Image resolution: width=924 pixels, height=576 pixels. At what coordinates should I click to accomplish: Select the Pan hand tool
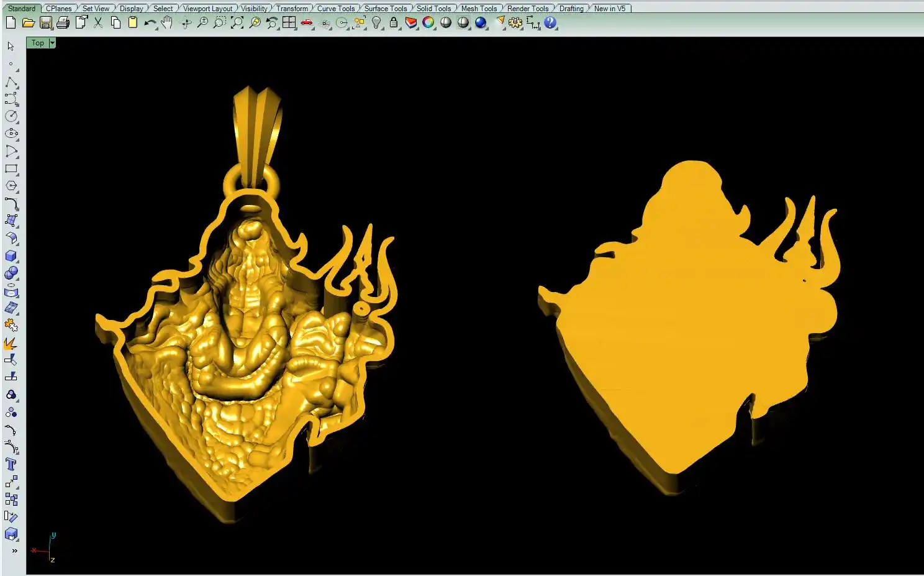pos(166,23)
